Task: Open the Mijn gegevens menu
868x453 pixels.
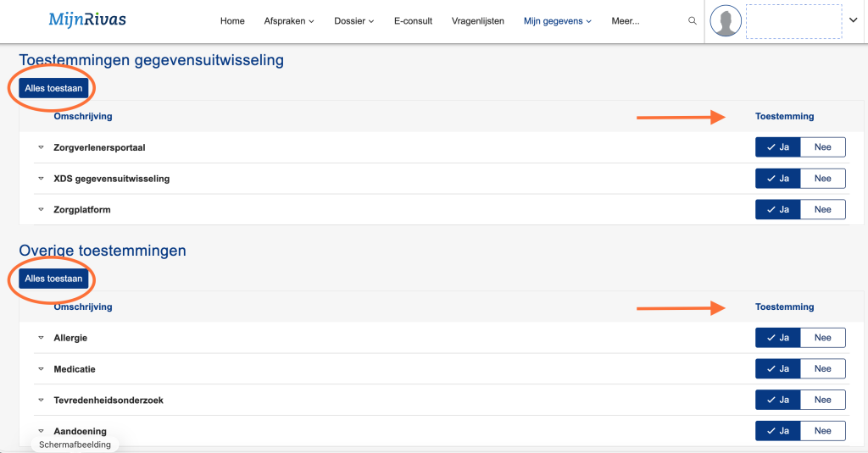Action: click(557, 21)
